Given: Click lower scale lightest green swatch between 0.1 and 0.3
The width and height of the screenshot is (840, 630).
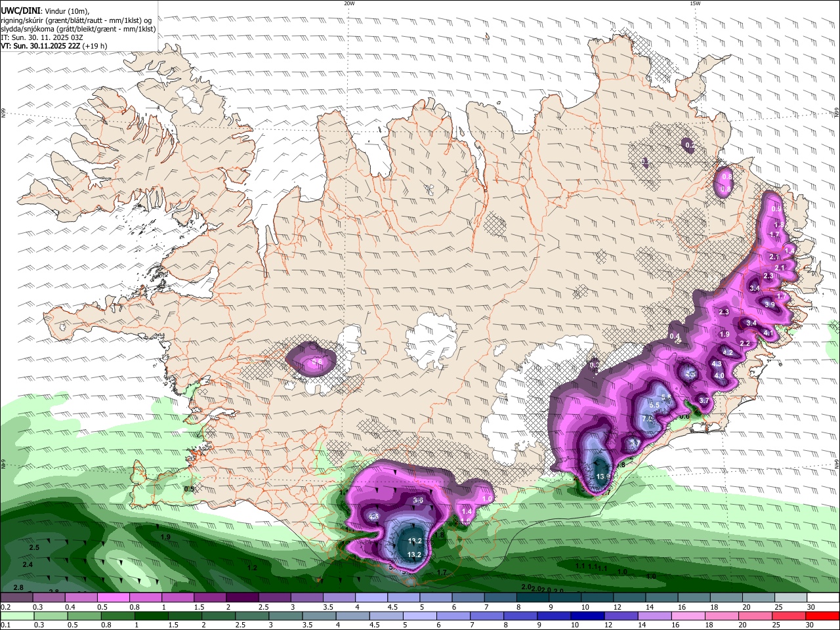Looking at the screenshot, I should point(16,616).
